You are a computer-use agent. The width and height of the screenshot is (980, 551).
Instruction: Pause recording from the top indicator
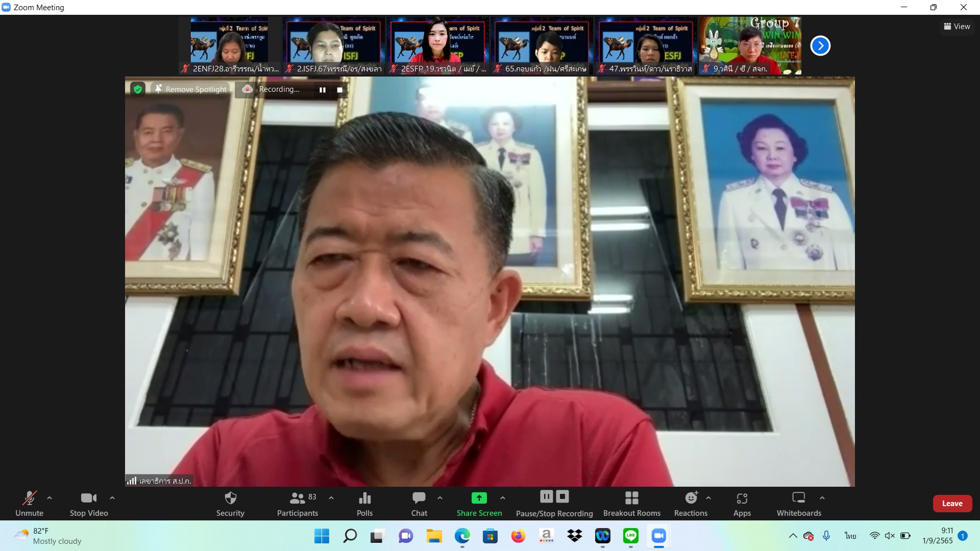pyautogui.click(x=323, y=90)
